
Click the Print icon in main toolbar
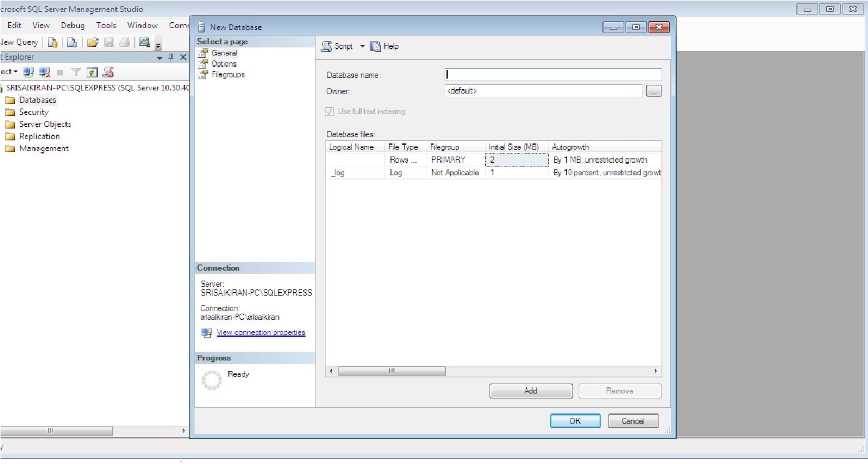pos(125,42)
